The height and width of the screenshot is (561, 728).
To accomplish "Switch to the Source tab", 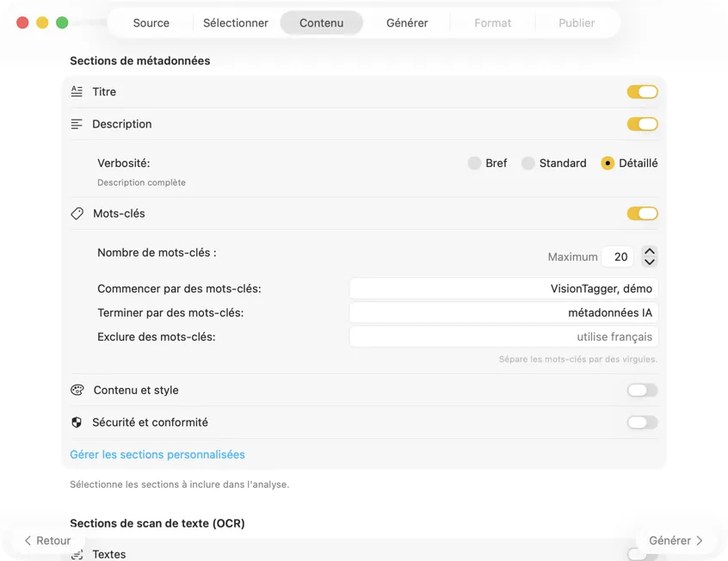I will click(x=151, y=23).
